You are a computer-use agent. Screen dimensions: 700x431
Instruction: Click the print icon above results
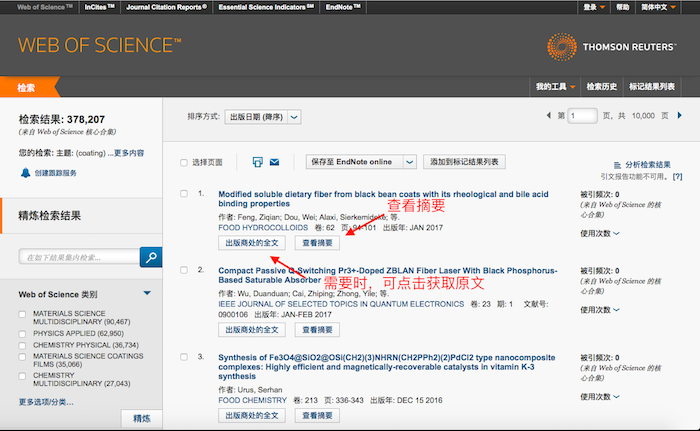point(257,162)
